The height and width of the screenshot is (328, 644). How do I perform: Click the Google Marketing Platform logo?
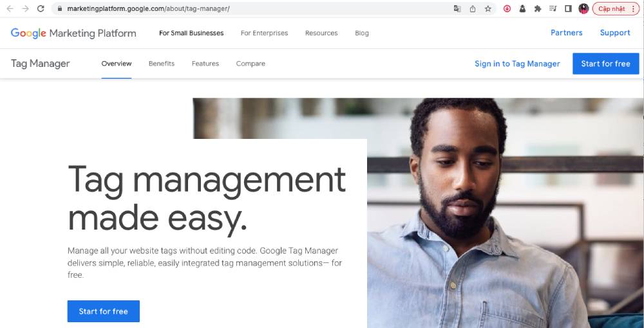point(73,33)
